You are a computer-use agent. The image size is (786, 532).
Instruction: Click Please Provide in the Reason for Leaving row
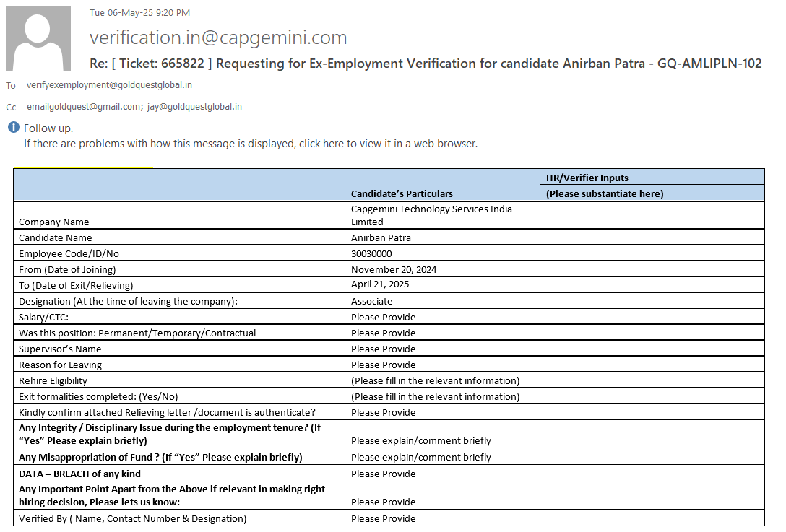coord(383,365)
